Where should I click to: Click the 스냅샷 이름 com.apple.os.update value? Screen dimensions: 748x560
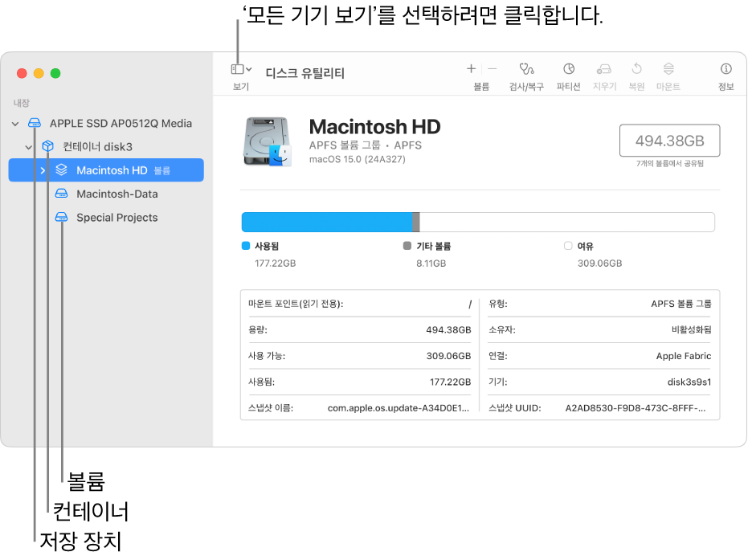[x=399, y=408]
